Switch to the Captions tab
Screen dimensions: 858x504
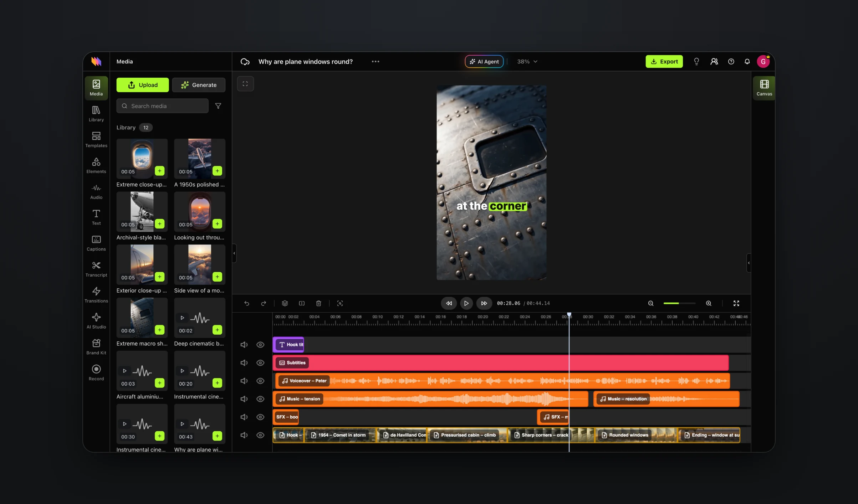pyautogui.click(x=96, y=243)
